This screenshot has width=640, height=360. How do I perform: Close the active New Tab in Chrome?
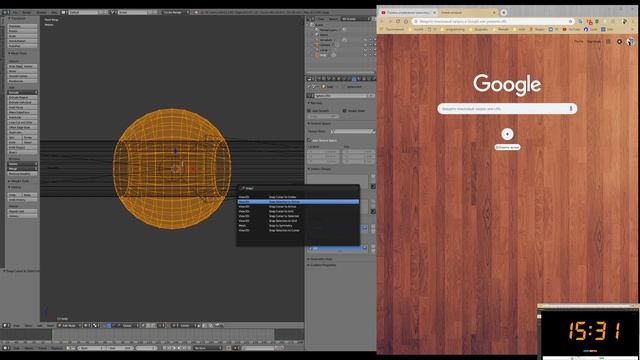tap(494, 13)
